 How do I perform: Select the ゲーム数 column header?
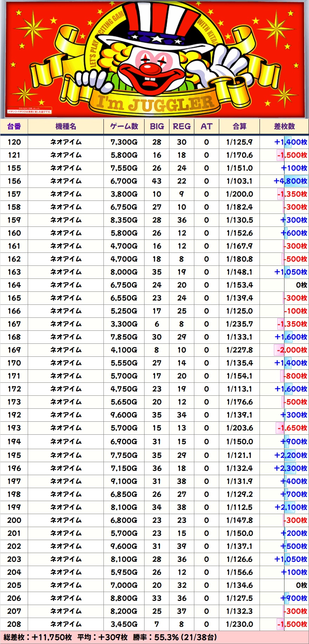coord(124,126)
